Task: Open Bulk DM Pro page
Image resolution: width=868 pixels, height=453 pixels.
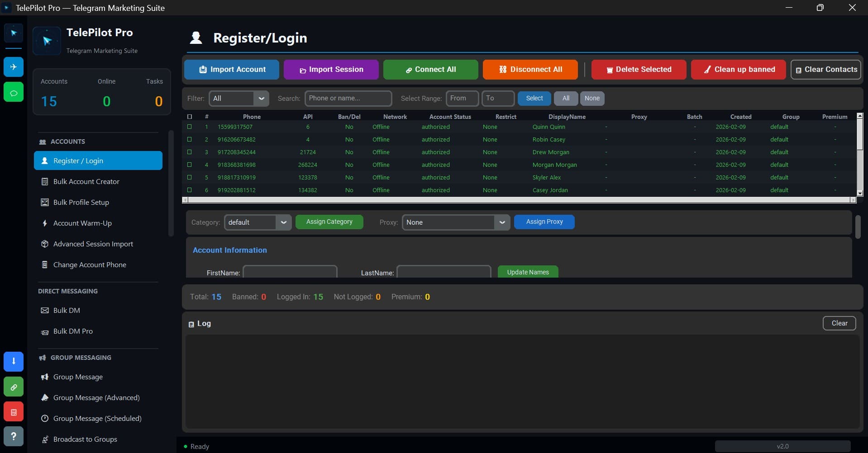Action: point(98,331)
